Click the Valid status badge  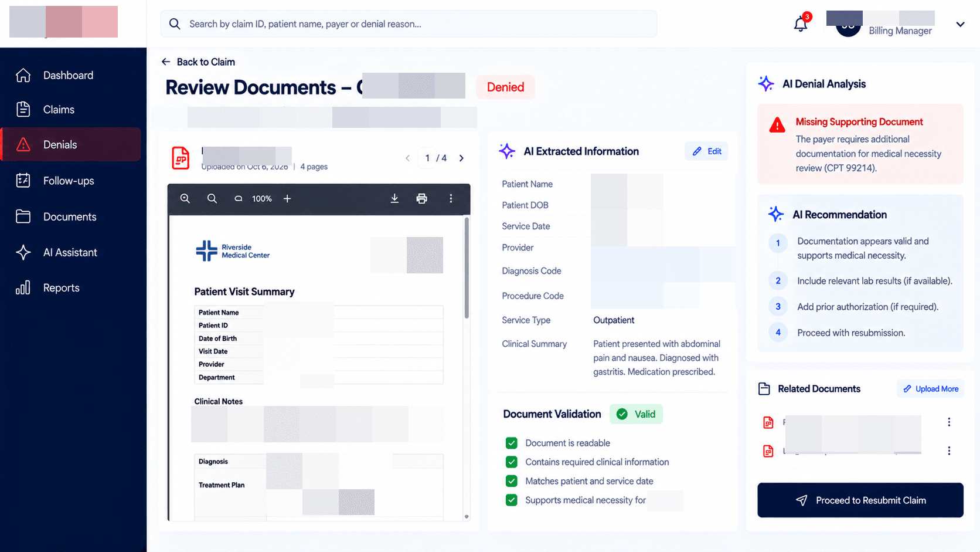636,414
